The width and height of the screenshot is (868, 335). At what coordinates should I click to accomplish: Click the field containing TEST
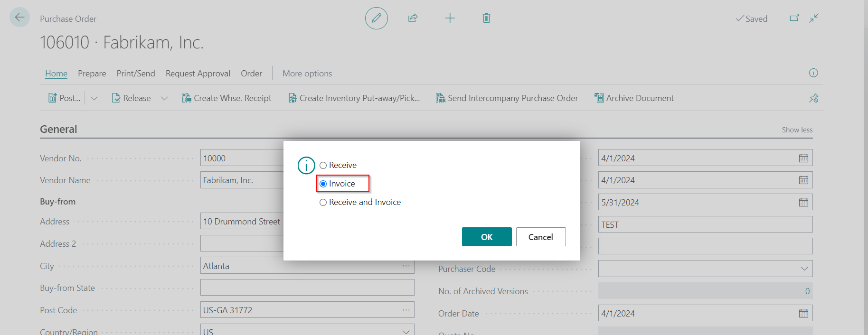click(705, 224)
